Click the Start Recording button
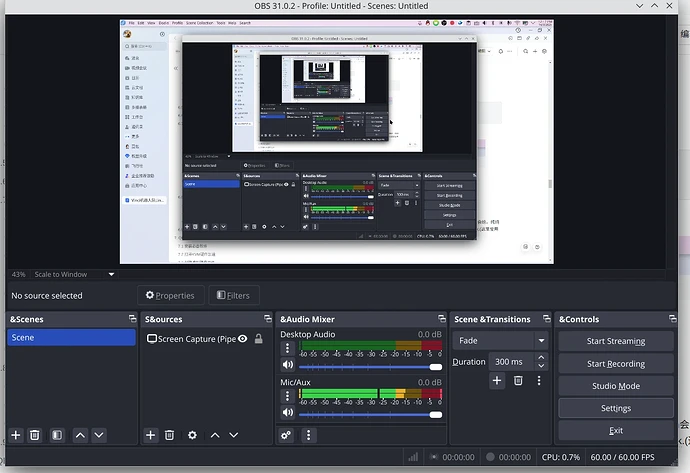 [x=615, y=364]
